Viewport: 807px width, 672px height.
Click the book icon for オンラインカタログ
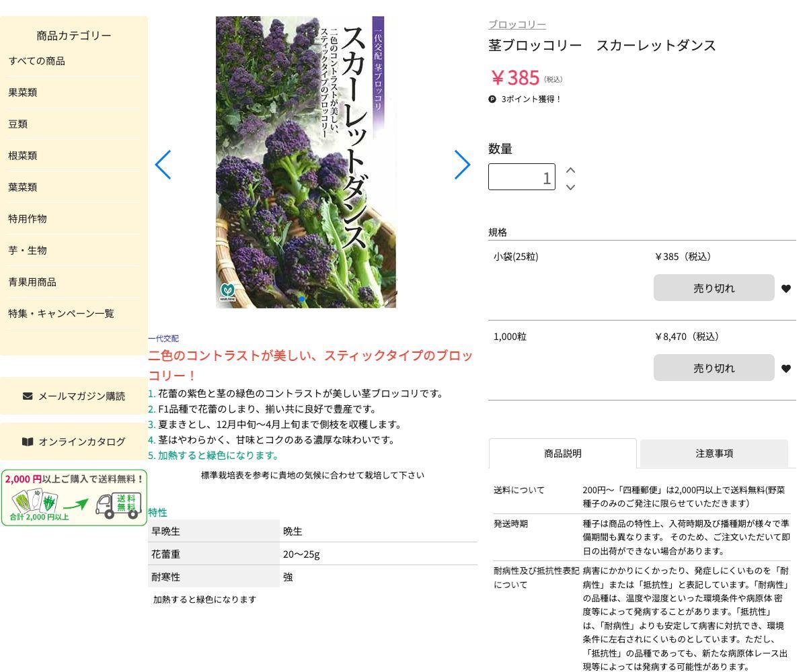28,442
